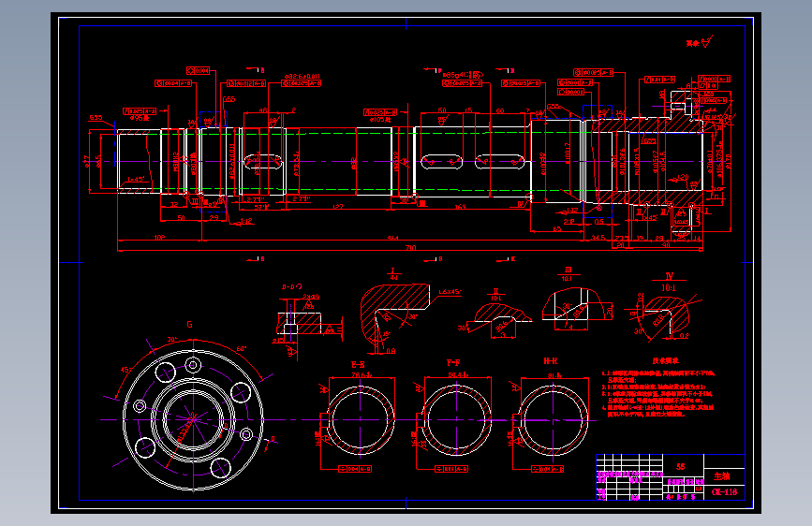Click the 'IV 10:1' detail view label

[669, 284]
